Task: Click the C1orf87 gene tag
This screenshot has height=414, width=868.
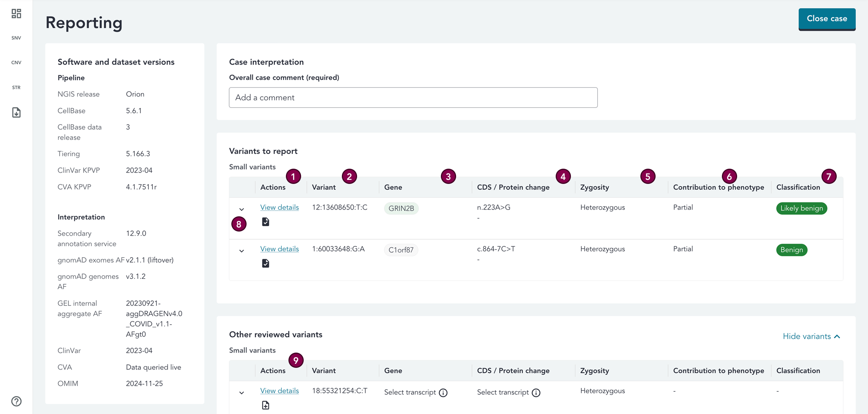Action: coord(401,250)
